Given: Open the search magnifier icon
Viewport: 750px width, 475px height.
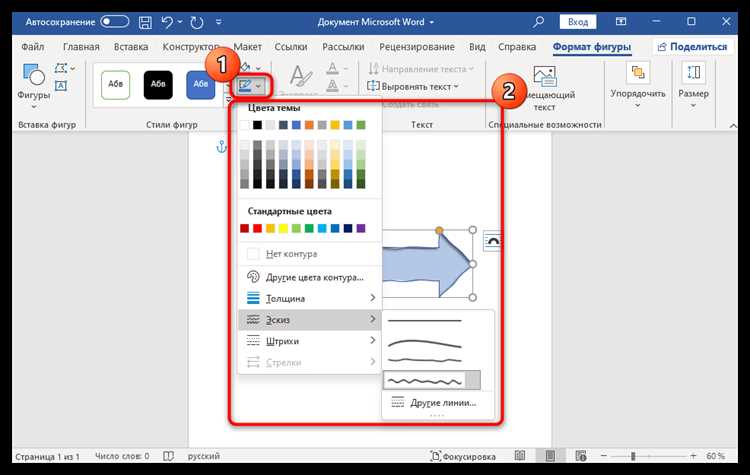Looking at the screenshot, I should point(538,22).
